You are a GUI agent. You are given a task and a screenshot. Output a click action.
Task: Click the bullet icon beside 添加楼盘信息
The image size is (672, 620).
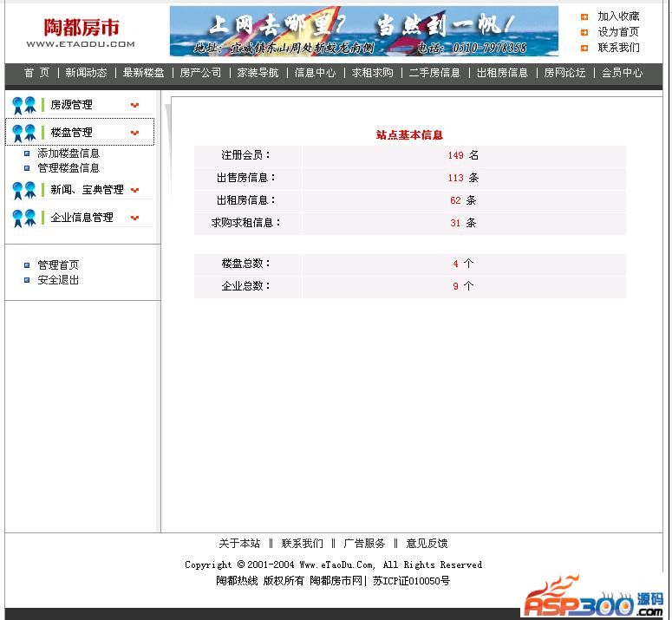[x=27, y=153]
